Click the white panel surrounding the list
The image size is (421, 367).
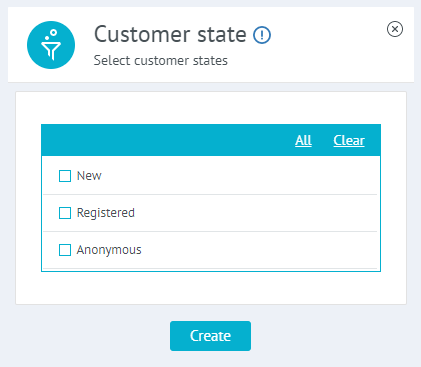(x=211, y=287)
